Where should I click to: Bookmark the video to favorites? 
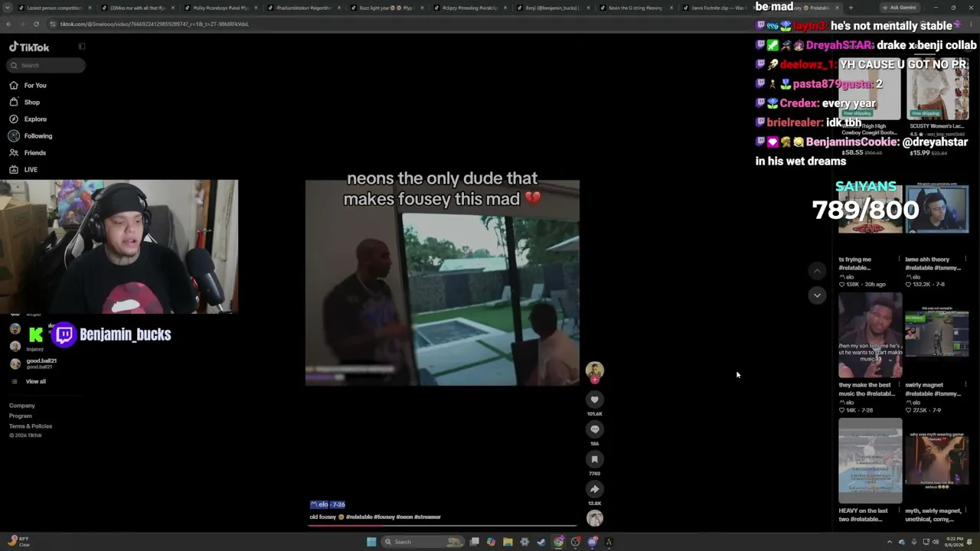click(595, 459)
